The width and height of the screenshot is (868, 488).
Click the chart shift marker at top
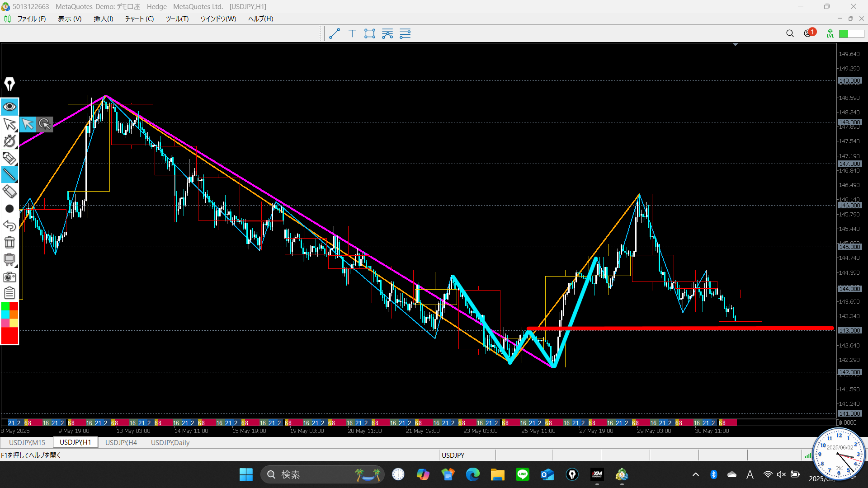[736, 45]
